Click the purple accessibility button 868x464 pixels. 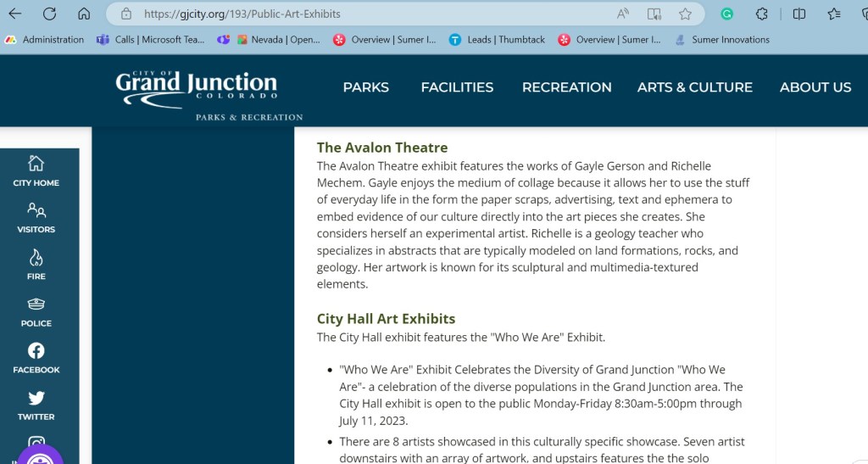tap(39, 456)
